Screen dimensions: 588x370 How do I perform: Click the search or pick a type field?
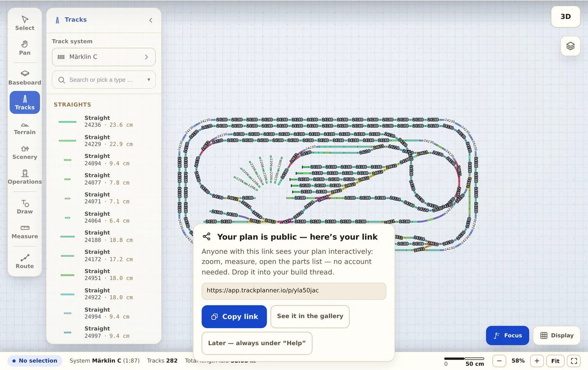click(104, 80)
